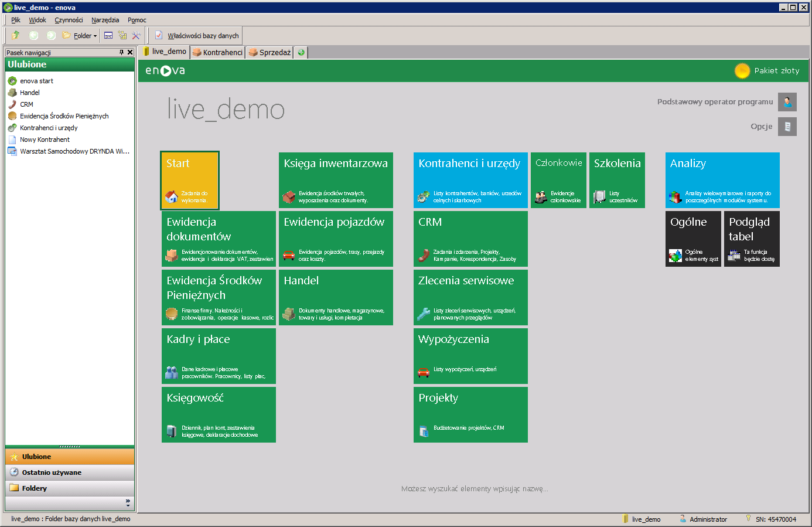This screenshot has height=527, width=812.
Task: Click the Opcje label
Action: (x=762, y=127)
